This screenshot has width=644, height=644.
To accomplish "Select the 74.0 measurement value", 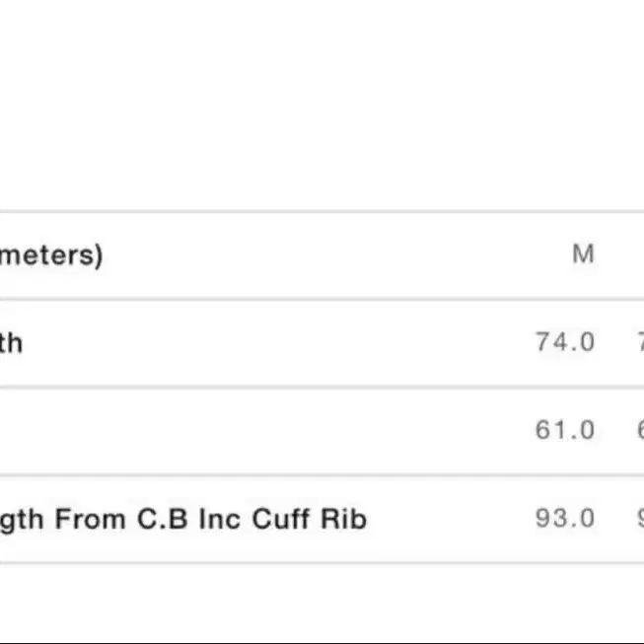I will click(565, 342).
